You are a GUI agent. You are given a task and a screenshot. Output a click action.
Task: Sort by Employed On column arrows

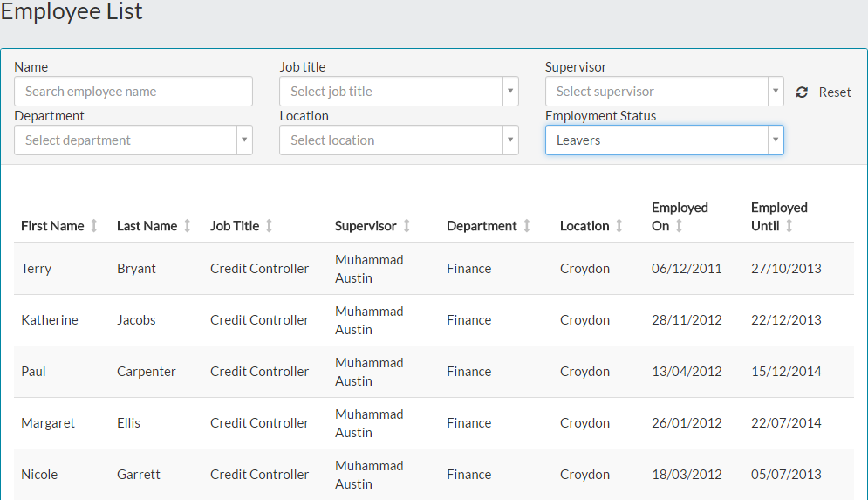679,225
